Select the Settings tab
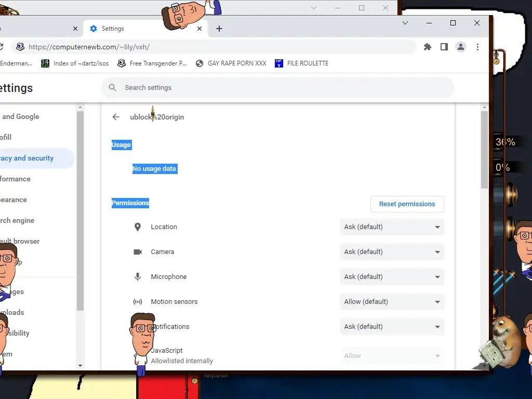Screen dimensions: 532x399 click(x=146, y=29)
